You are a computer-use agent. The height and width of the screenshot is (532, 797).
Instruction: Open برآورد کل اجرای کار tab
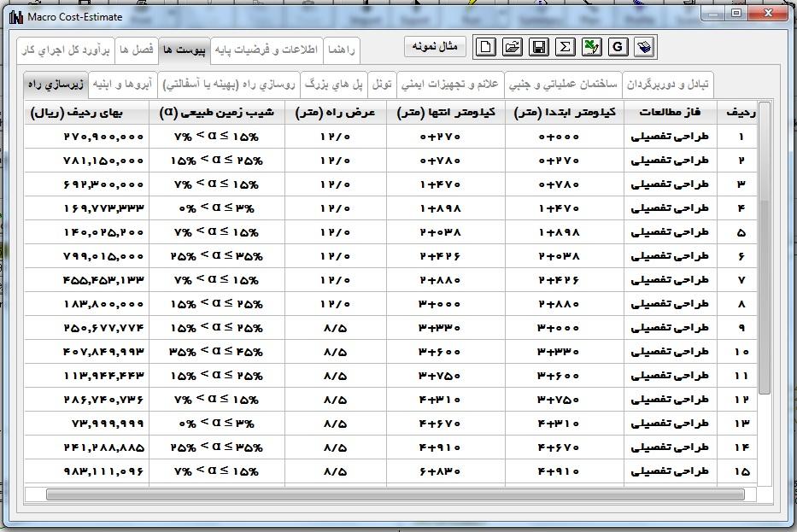(65, 50)
